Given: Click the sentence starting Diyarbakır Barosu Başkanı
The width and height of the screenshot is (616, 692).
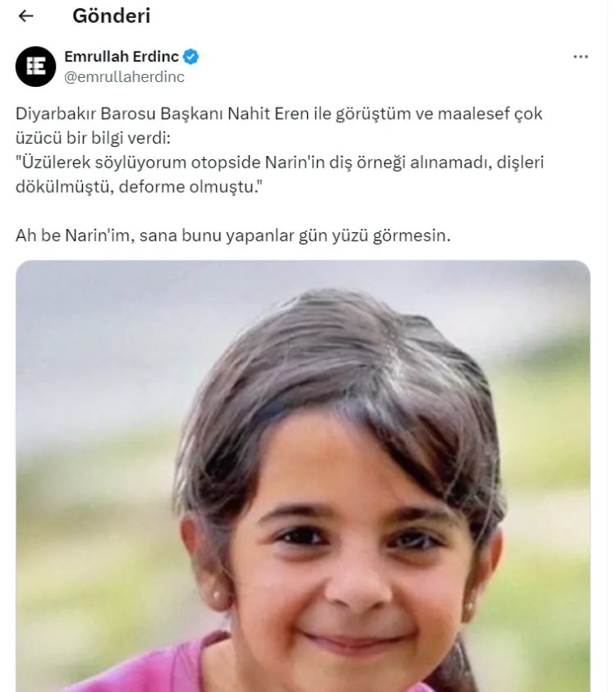Looking at the screenshot, I should 278,114.
